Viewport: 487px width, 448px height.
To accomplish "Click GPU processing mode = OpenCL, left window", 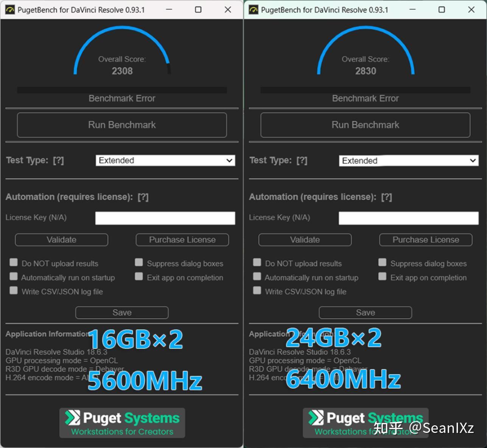I will coord(62,361).
